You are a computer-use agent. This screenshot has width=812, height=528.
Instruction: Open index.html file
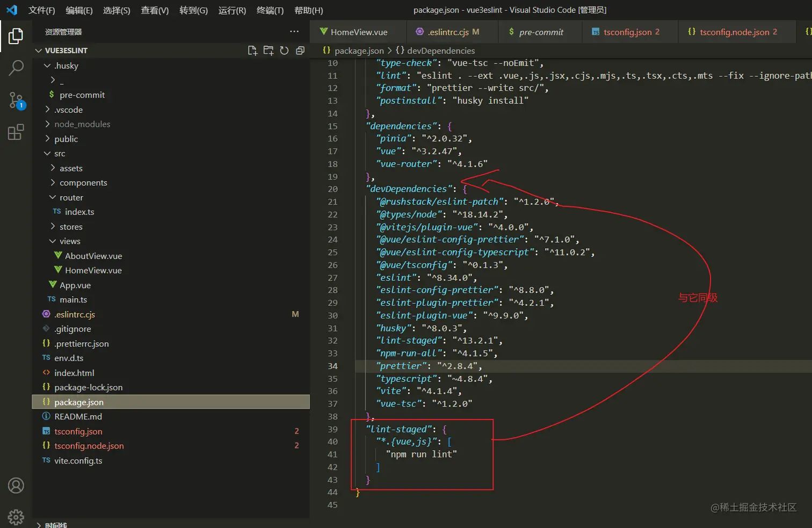point(171,373)
